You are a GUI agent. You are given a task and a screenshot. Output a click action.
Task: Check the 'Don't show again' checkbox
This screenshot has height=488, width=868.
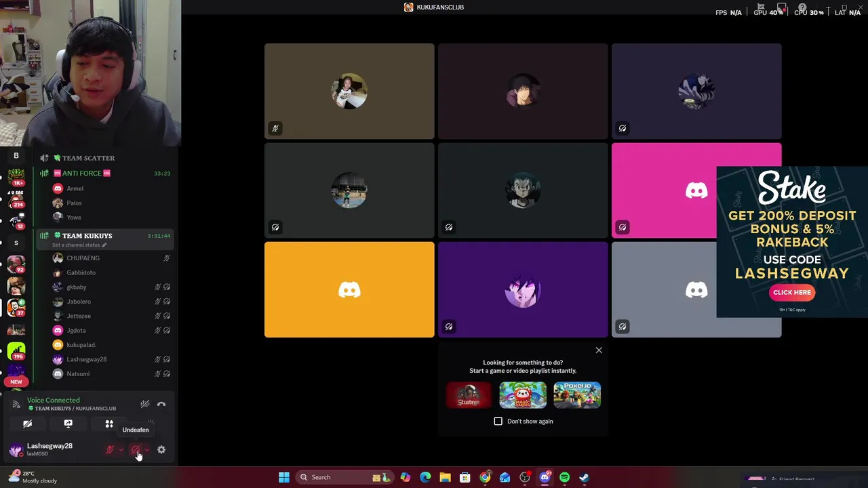click(498, 421)
